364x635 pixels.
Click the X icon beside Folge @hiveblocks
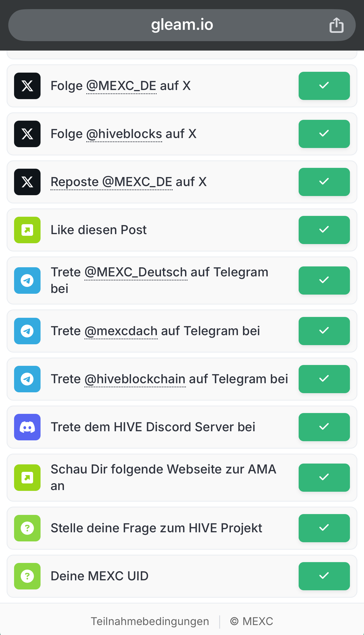tap(27, 134)
